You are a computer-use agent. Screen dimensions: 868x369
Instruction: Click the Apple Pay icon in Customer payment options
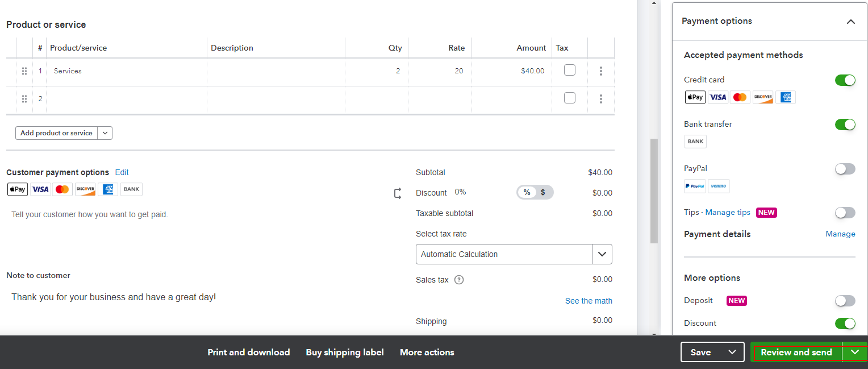[17, 189]
